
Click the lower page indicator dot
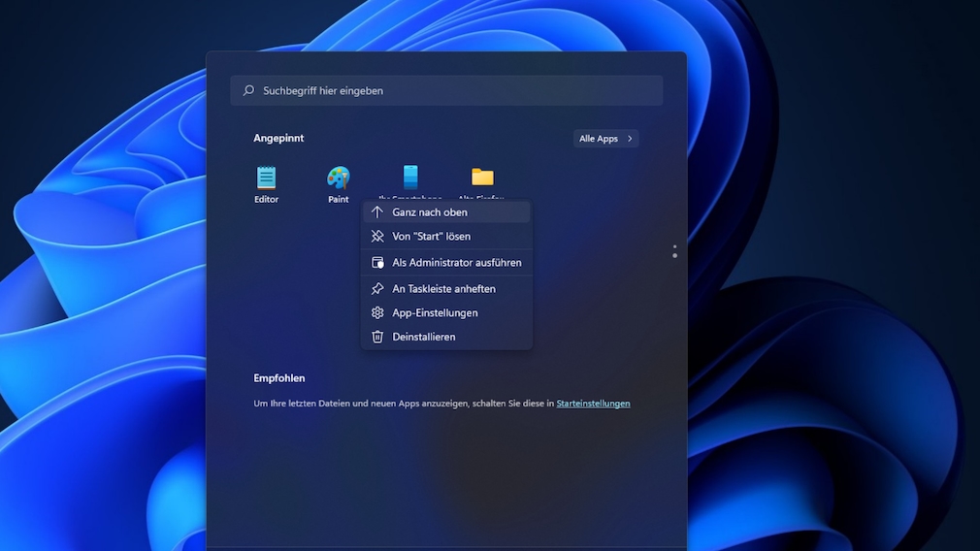pyautogui.click(x=674, y=256)
